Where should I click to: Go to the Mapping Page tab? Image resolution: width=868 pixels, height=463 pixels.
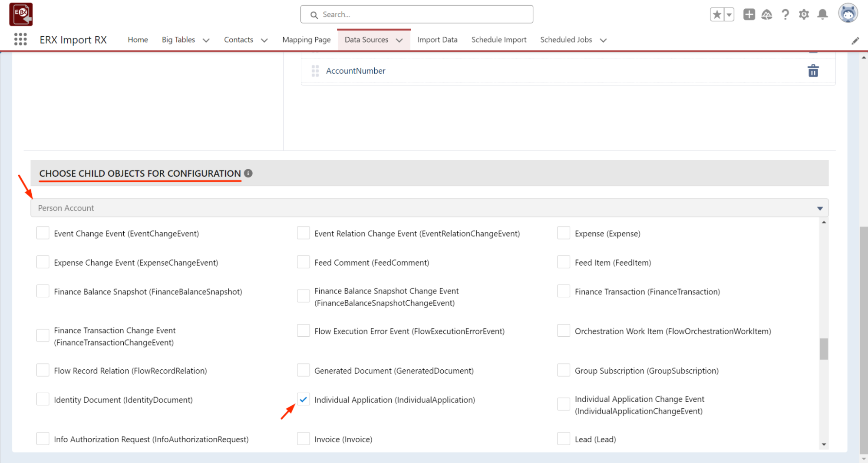[x=306, y=39]
